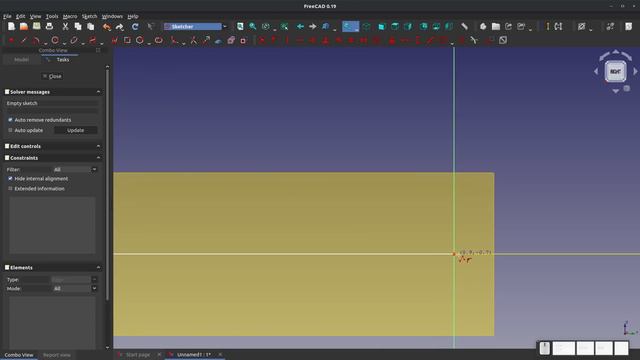Image resolution: width=640 pixels, height=360 pixels.
Task: Switch to the Model tab
Action: tap(21, 60)
